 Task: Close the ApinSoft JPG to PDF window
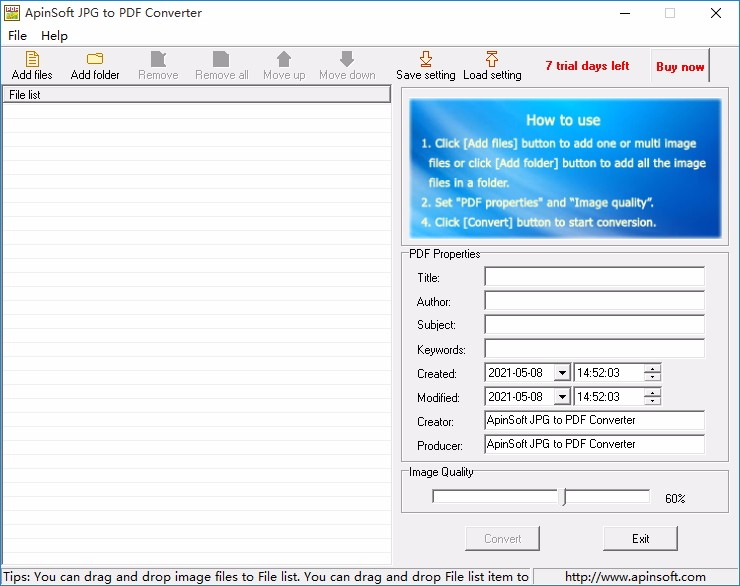(x=715, y=13)
